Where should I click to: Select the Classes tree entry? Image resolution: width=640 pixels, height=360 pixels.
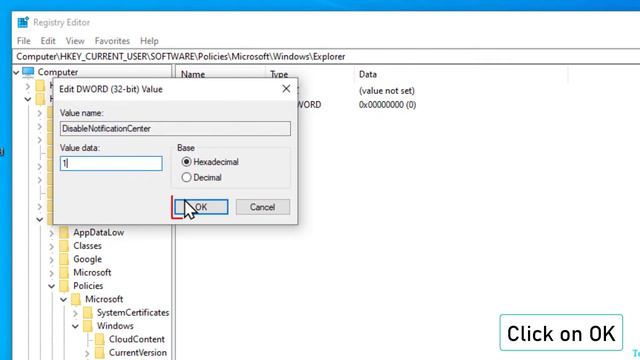[87, 246]
